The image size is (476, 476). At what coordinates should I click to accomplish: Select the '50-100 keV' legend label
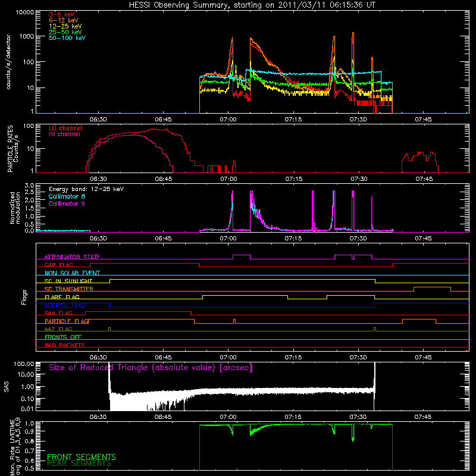coord(67,38)
